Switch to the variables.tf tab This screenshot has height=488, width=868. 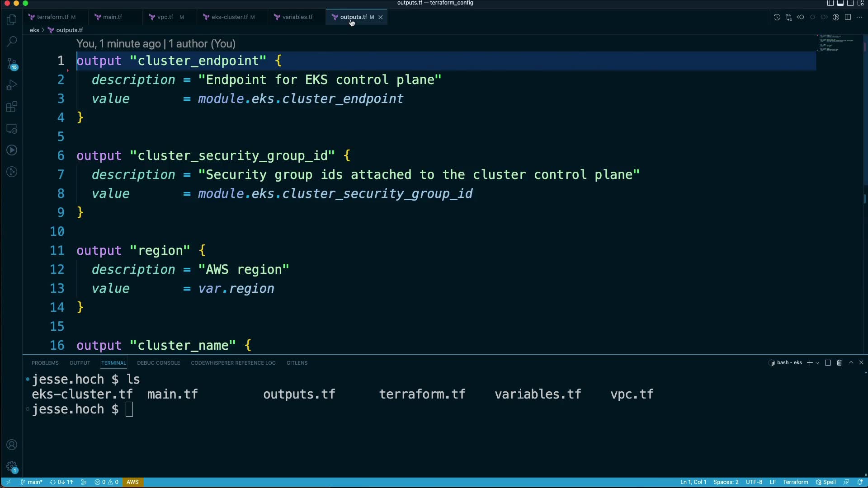click(297, 17)
